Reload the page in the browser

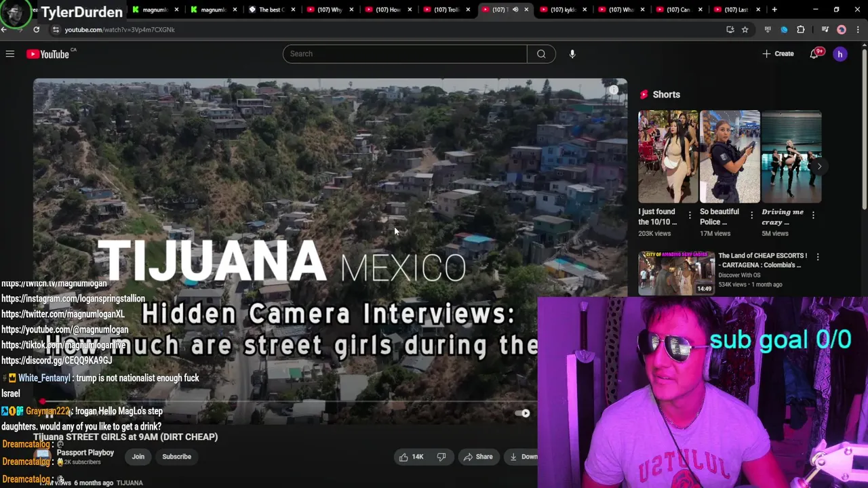tap(36, 29)
